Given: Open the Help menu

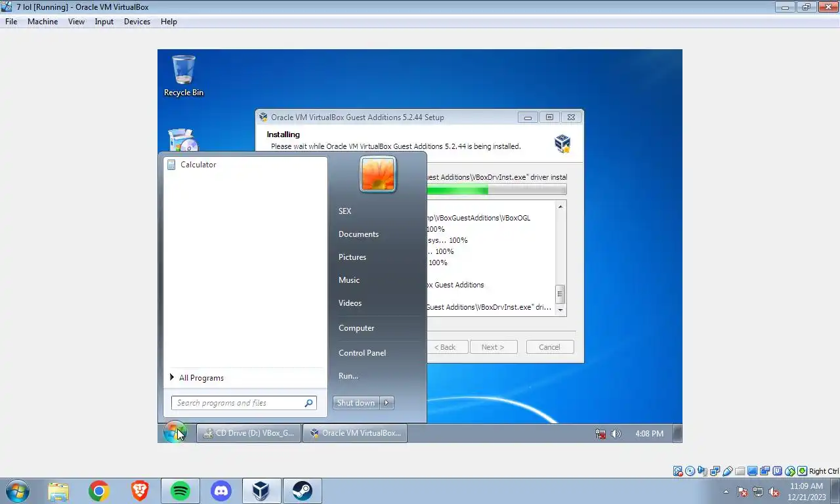Looking at the screenshot, I should pos(169,22).
